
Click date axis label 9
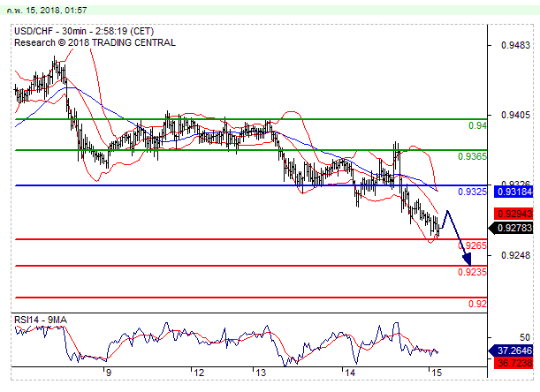point(109,373)
